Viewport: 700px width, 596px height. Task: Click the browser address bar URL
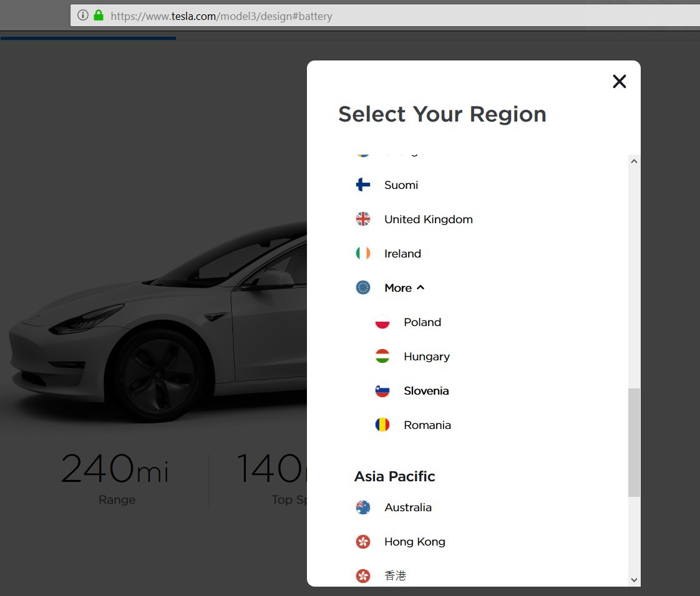click(x=221, y=16)
